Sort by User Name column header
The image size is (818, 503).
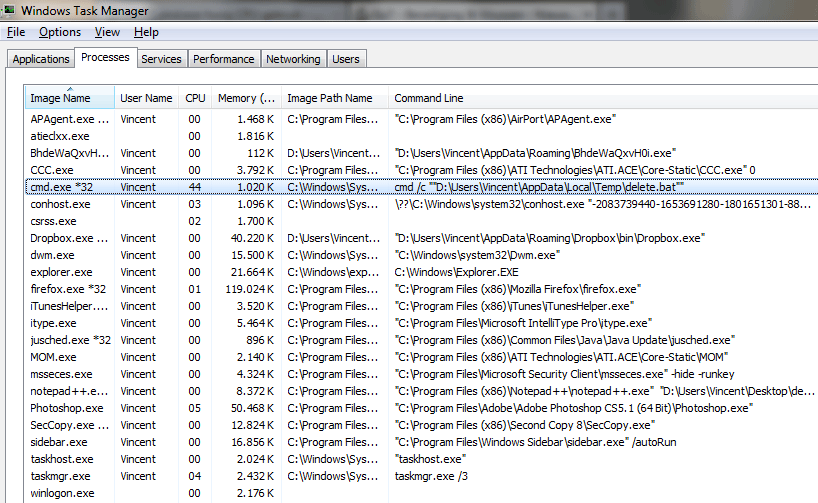[x=146, y=98]
